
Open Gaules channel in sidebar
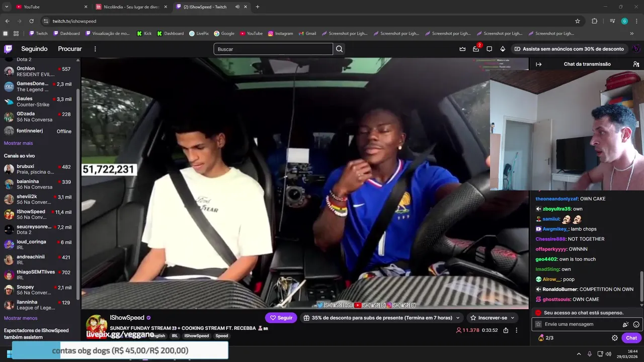tap(38, 102)
